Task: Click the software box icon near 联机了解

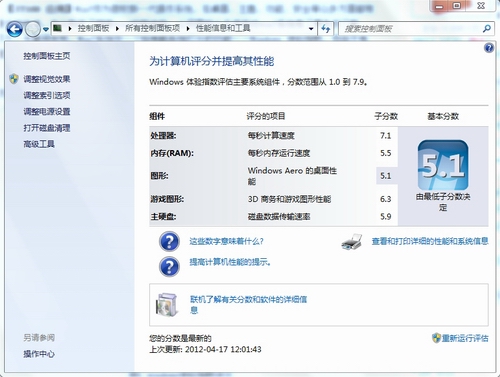Action: [167, 305]
